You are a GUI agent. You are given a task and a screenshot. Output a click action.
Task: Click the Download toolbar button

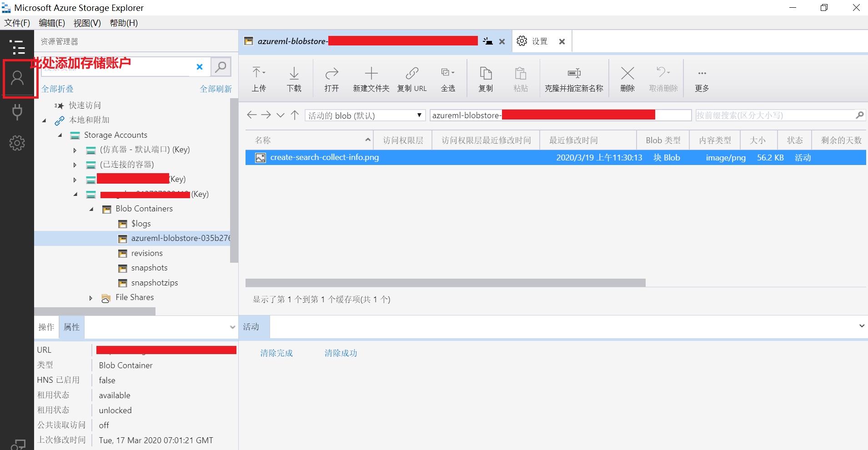(294, 79)
